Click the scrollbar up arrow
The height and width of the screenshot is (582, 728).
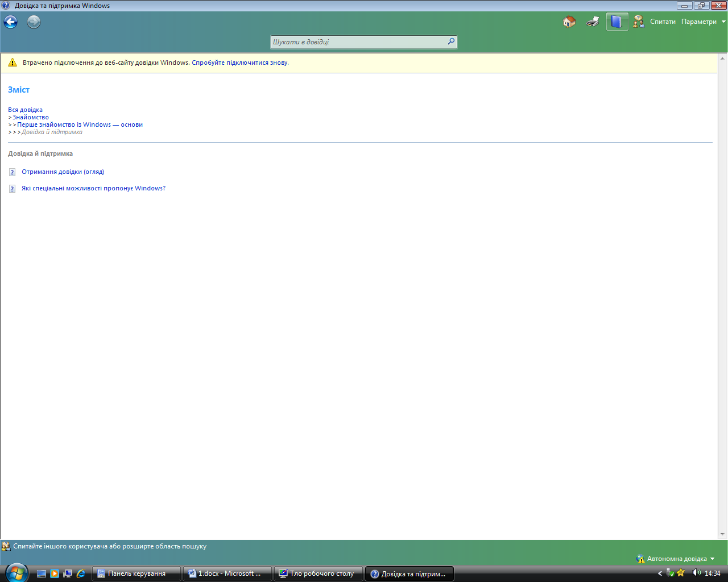722,58
